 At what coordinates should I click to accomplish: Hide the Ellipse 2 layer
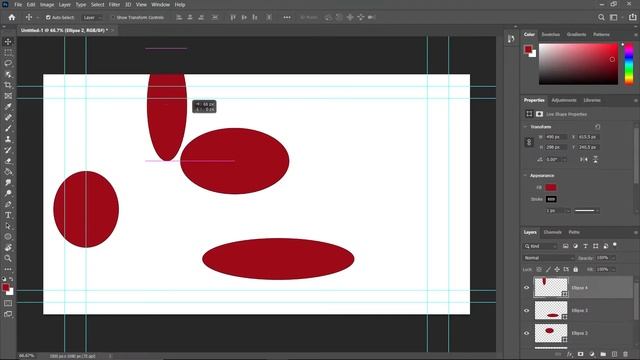click(x=527, y=333)
